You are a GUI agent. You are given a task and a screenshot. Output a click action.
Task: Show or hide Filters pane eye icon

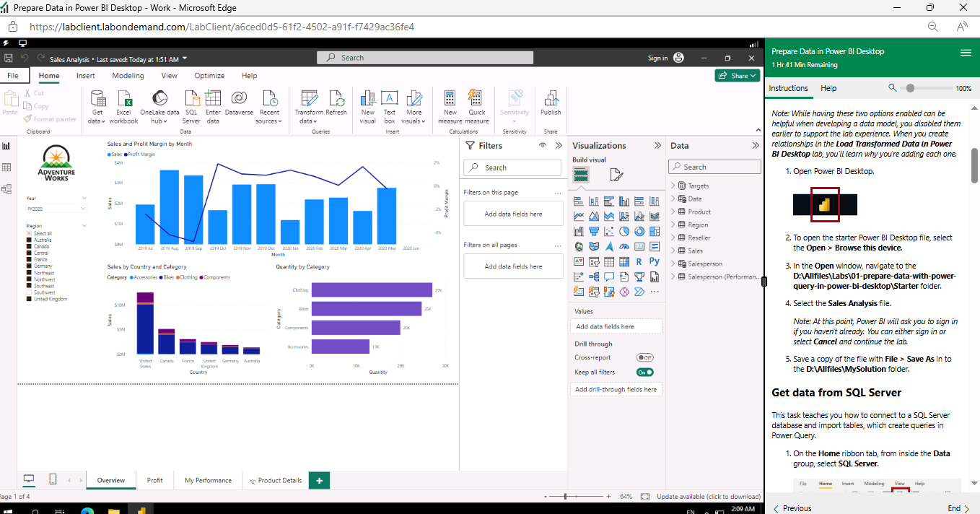click(543, 145)
